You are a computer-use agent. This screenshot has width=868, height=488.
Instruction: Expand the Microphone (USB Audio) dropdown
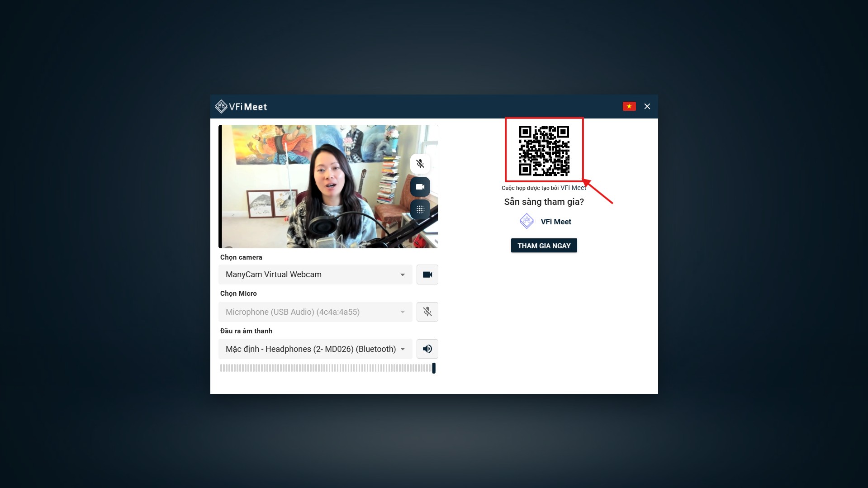[x=315, y=312]
